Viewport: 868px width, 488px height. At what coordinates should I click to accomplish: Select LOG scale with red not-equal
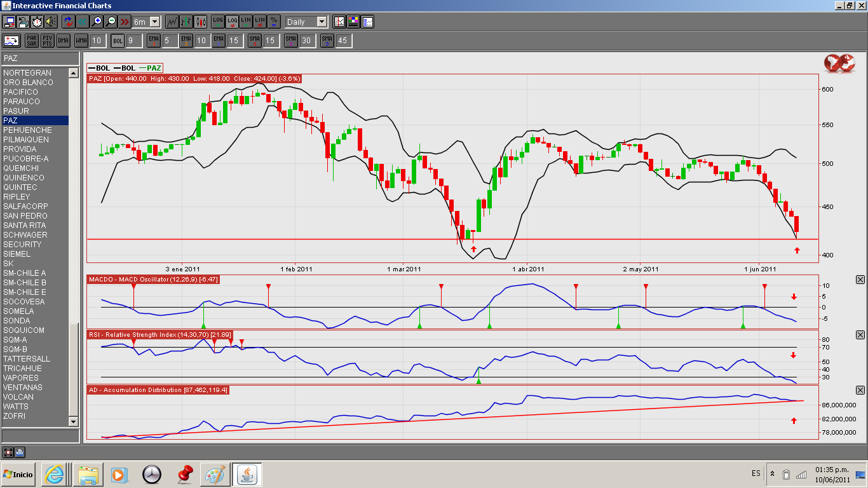pyautogui.click(x=232, y=22)
